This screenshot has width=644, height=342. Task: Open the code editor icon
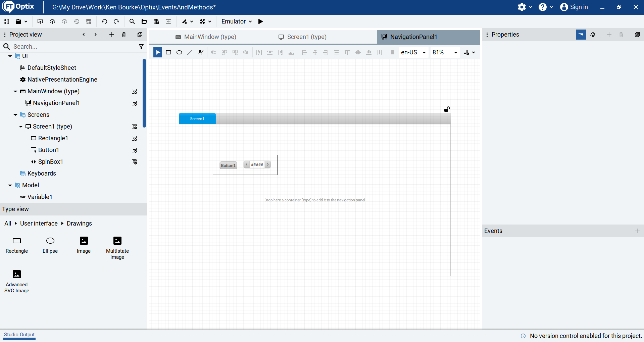[168, 21]
